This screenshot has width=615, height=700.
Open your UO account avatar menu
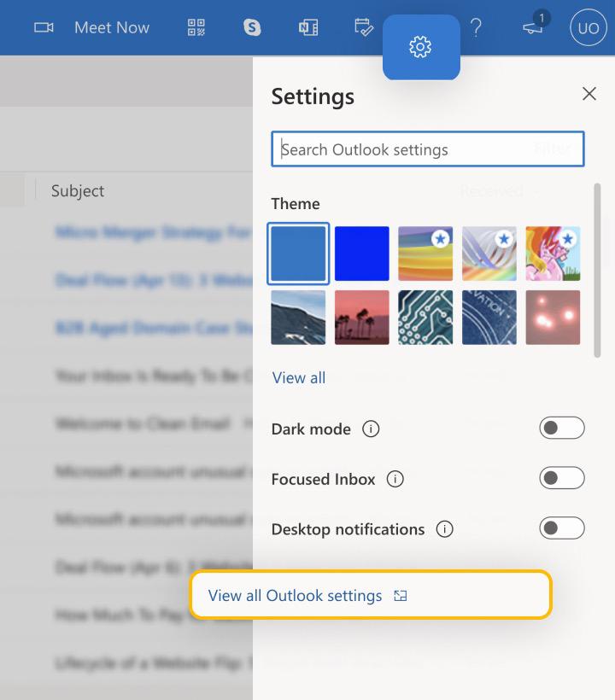[x=588, y=27]
